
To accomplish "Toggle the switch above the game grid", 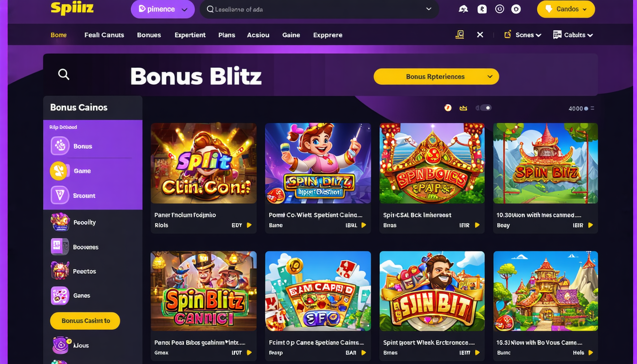I will pyautogui.click(x=484, y=108).
